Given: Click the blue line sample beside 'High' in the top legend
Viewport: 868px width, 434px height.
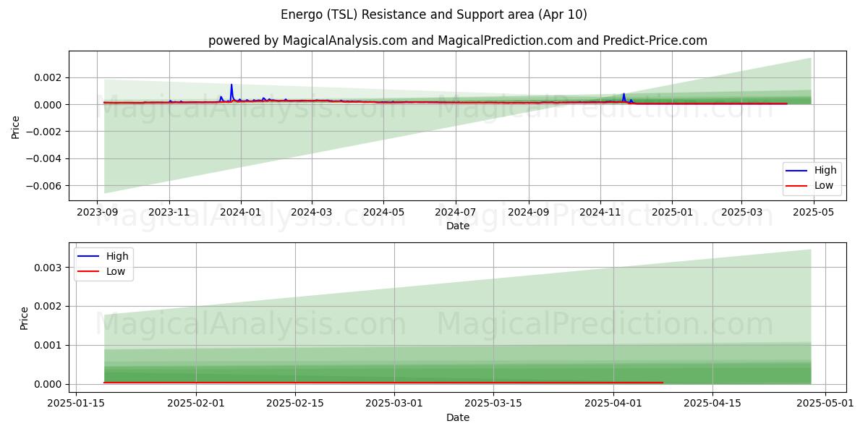Looking at the screenshot, I should (798, 171).
